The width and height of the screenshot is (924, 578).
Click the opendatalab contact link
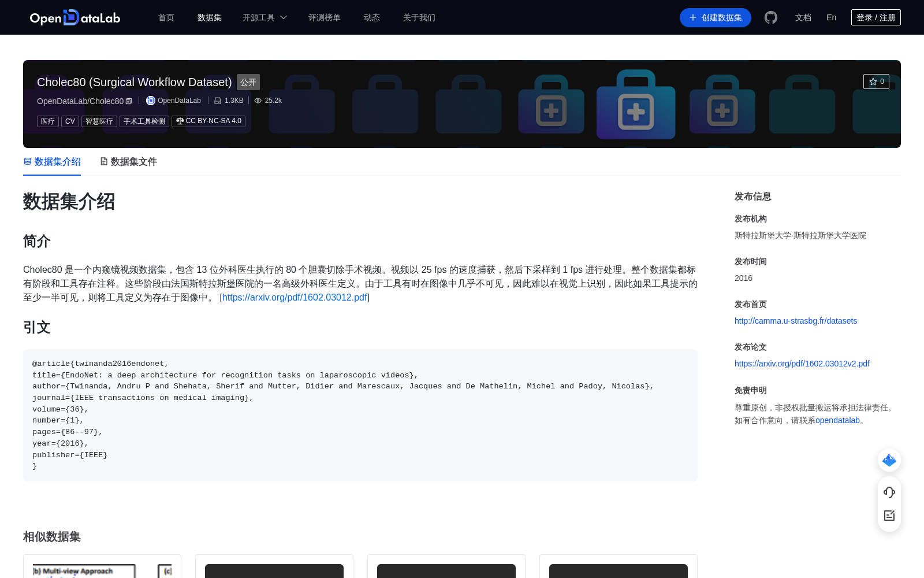837,420
